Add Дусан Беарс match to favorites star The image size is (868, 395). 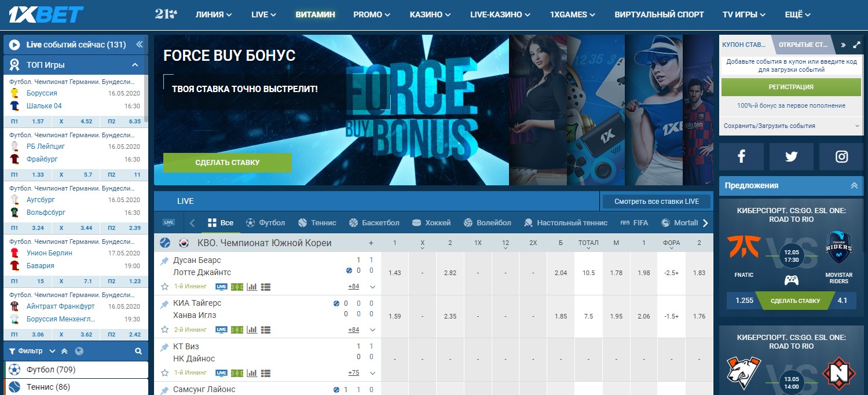tap(164, 287)
